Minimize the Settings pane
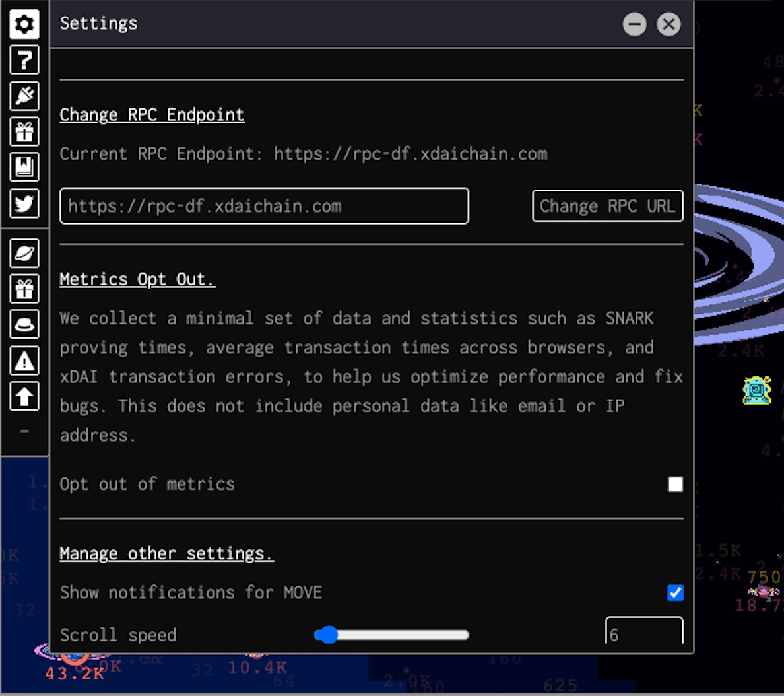This screenshot has height=696, width=784. pyautogui.click(x=634, y=24)
